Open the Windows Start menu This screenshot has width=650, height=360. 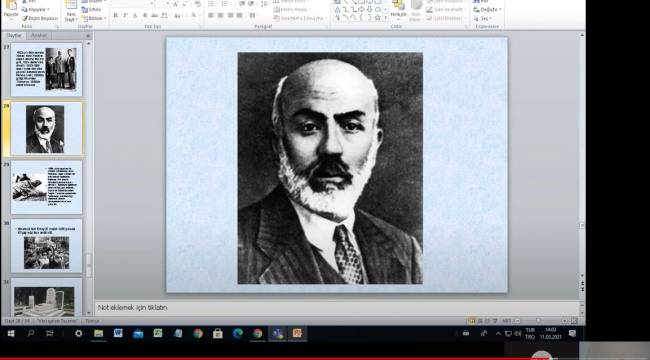point(11,333)
